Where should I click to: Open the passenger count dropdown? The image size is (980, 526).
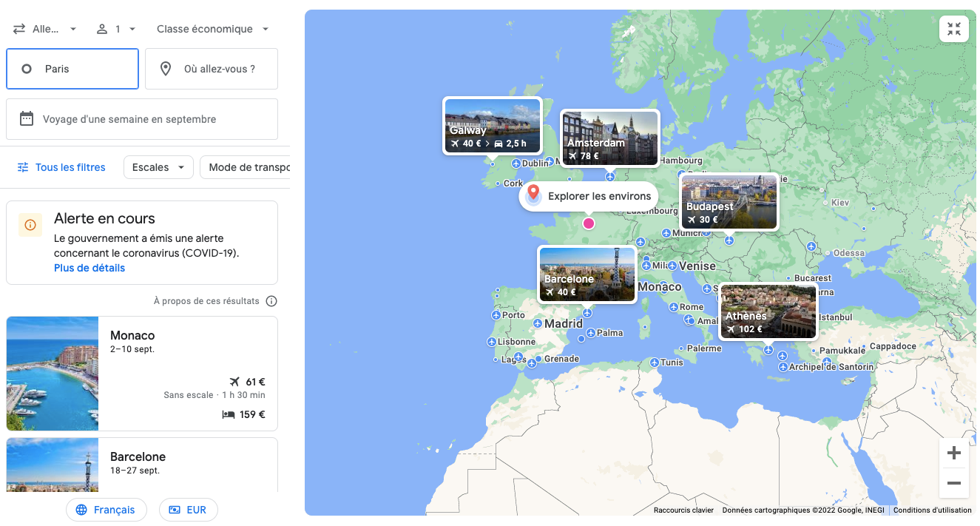(x=117, y=29)
